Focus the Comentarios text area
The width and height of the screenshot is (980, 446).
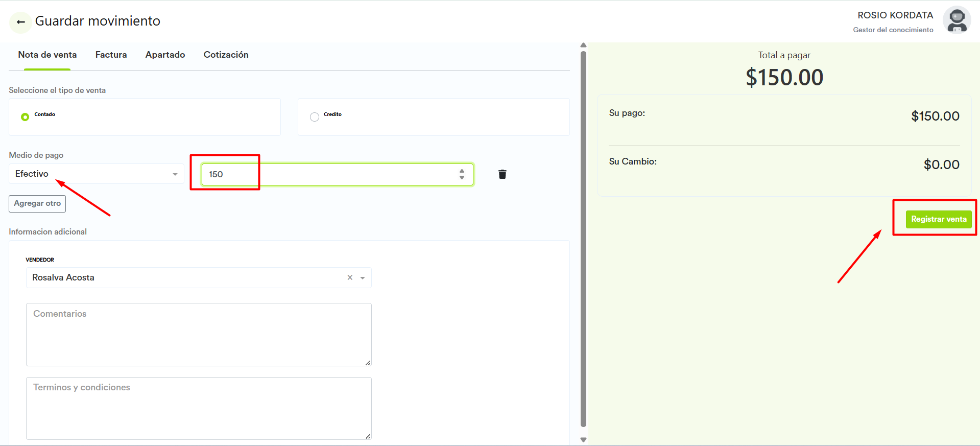pos(198,335)
